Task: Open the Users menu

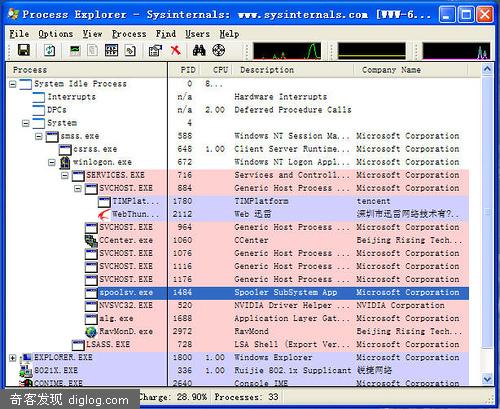Action: [x=197, y=34]
